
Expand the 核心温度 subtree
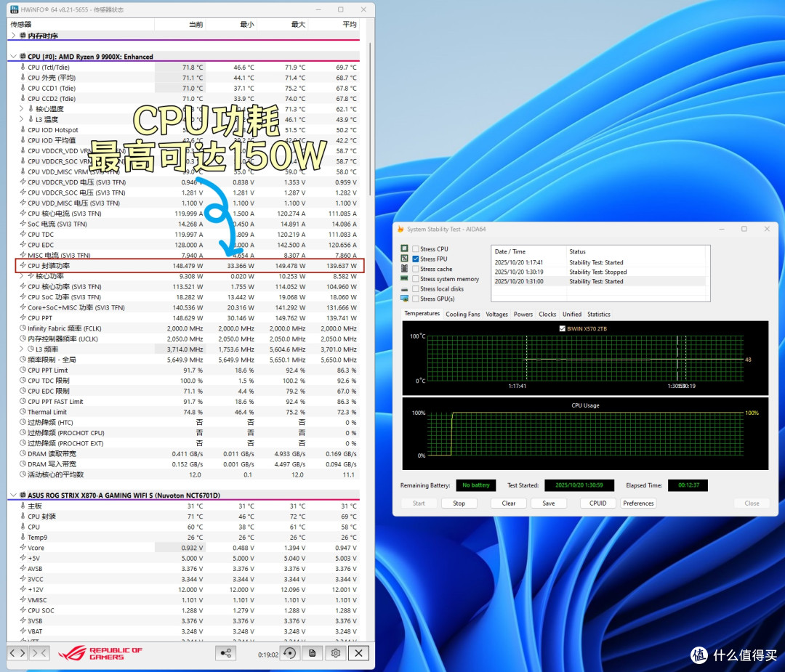22,108
